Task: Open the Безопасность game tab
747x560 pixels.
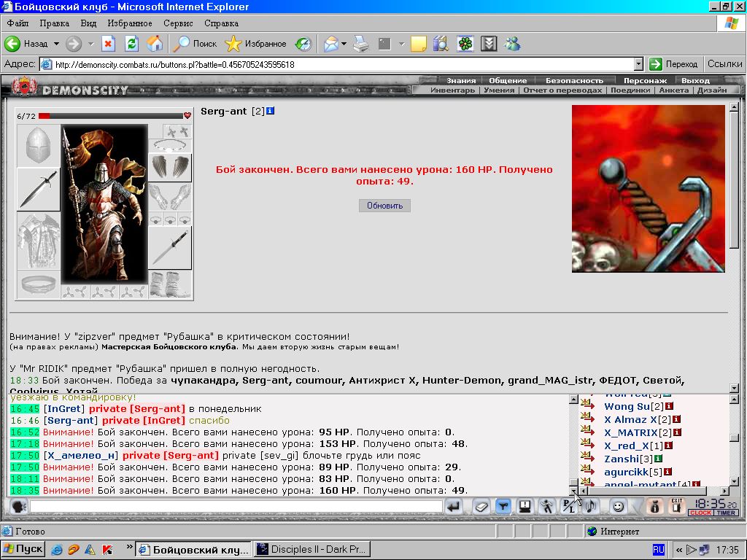Action: [574, 80]
